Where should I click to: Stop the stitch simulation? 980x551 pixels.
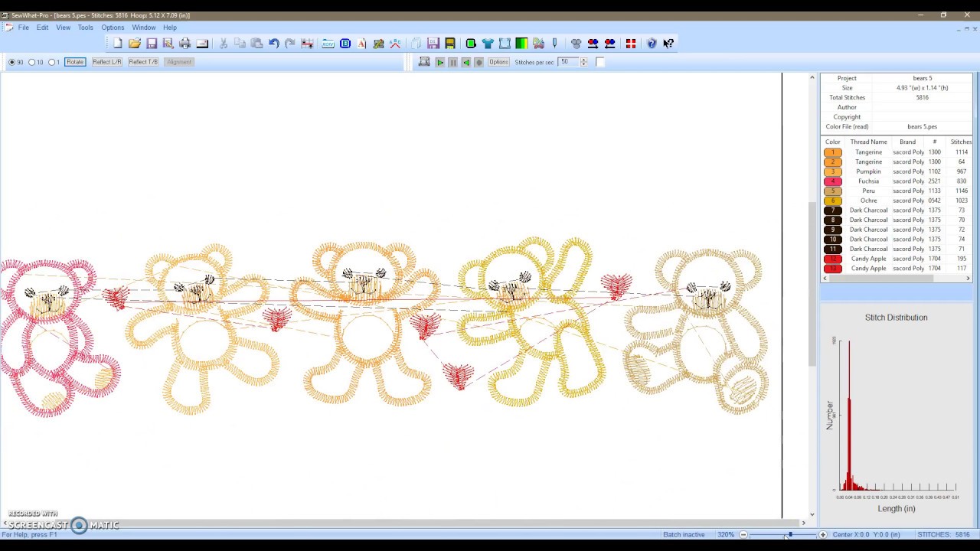point(479,62)
